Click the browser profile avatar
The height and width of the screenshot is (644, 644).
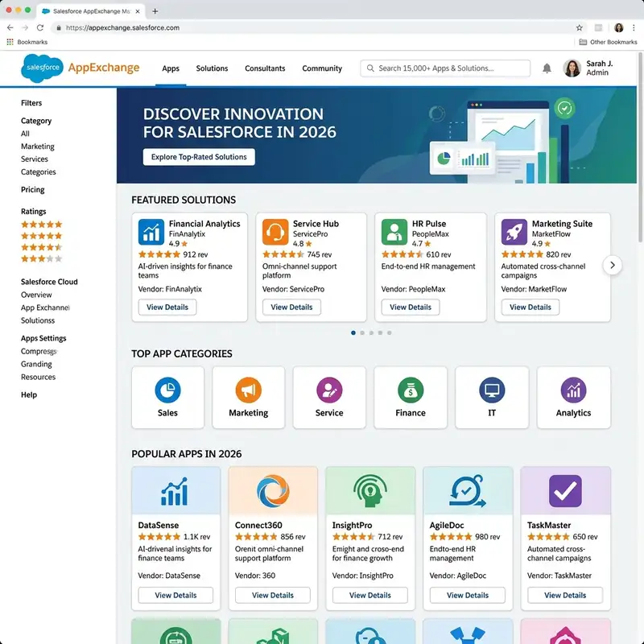(618, 27)
